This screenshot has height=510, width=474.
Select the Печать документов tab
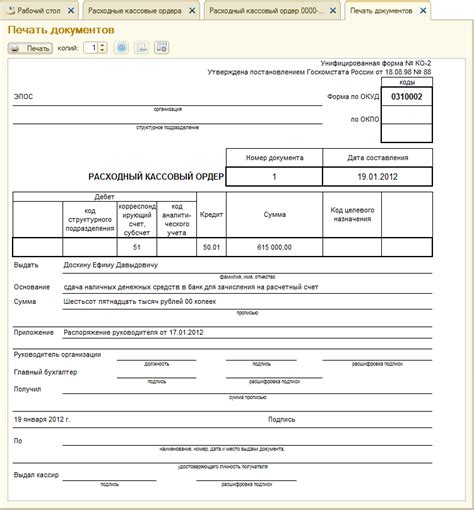click(x=381, y=11)
